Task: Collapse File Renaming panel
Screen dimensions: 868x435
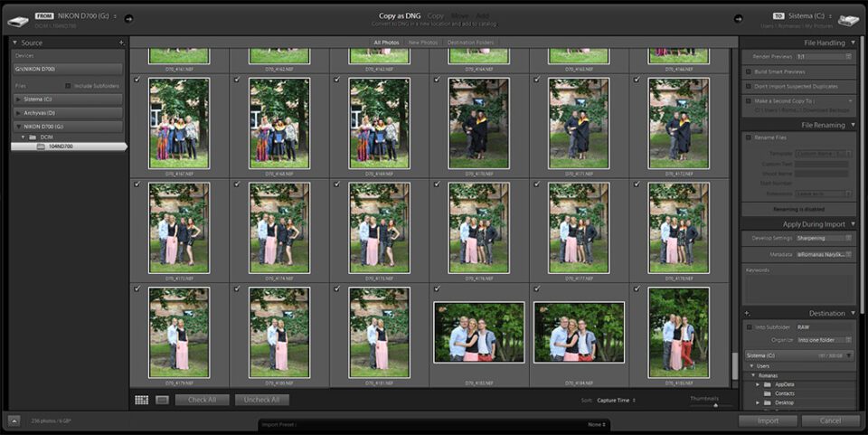Action: click(853, 125)
